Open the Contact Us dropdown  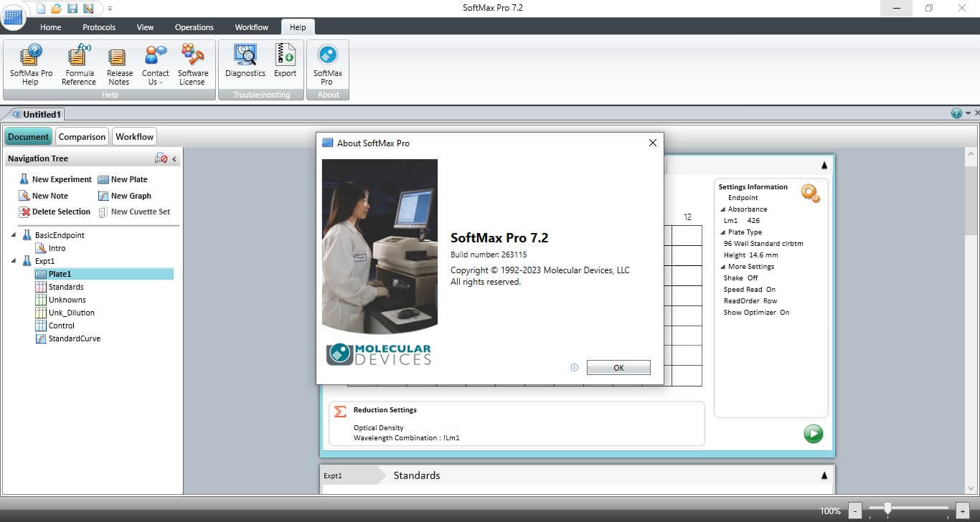click(155, 65)
